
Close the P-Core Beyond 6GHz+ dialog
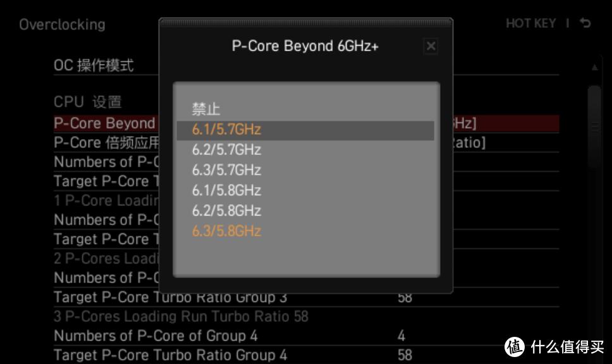point(431,46)
